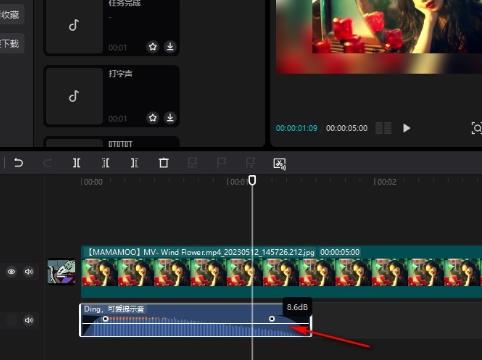Screen dimensions: 482x360
Task: Select the MAMAMOO Wind Flower video clip
Action: point(281,271)
